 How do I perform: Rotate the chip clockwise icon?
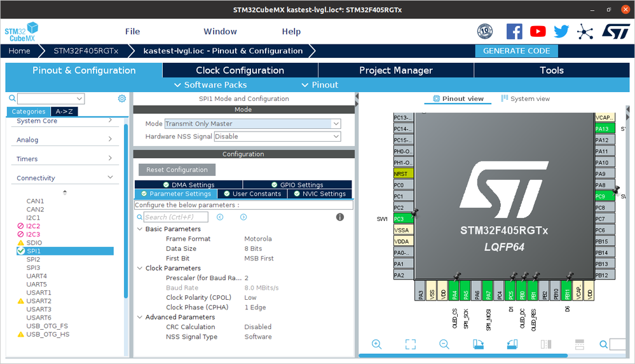[x=478, y=344]
